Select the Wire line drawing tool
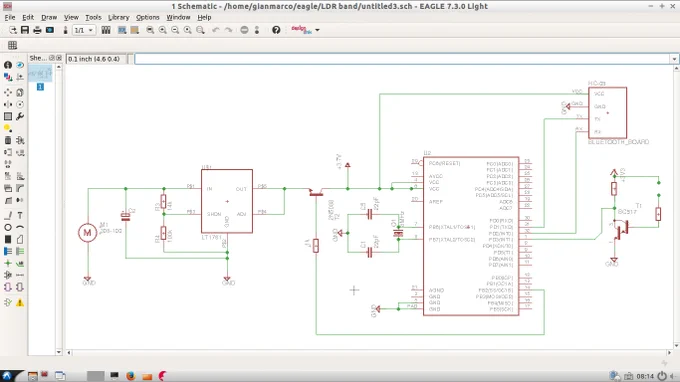 point(8,215)
